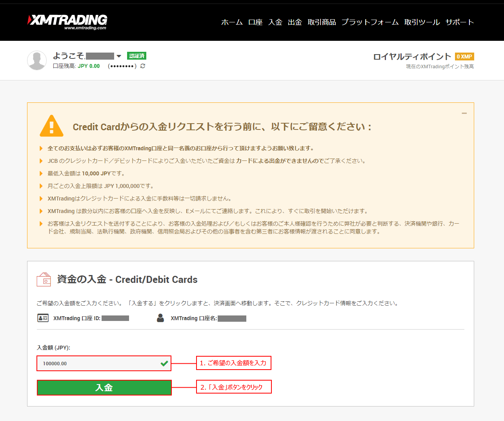
Task: Open the ホーム menu
Action: (232, 22)
